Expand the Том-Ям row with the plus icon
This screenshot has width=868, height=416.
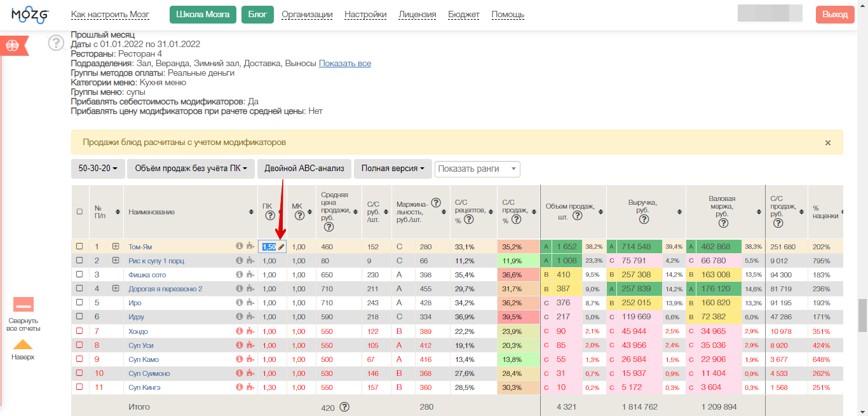[x=116, y=247]
